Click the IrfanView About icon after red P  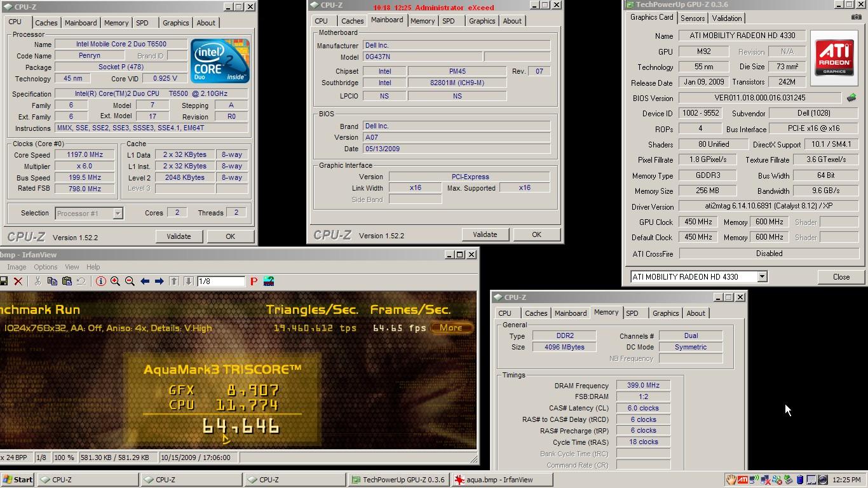(269, 281)
